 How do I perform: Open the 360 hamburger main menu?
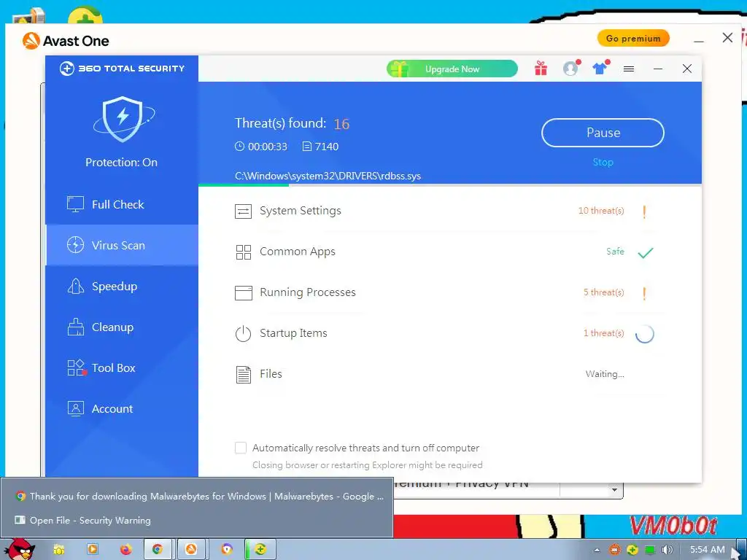pos(629,69)
